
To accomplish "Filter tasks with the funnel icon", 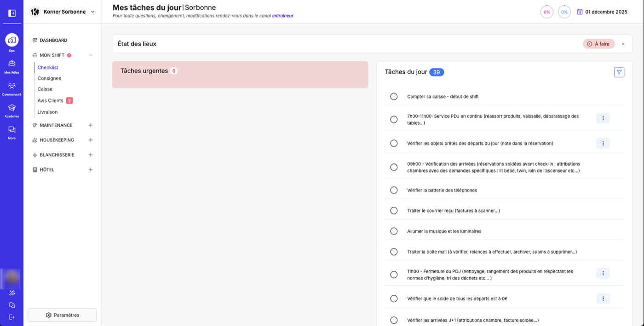I will [x=619, y=72].
